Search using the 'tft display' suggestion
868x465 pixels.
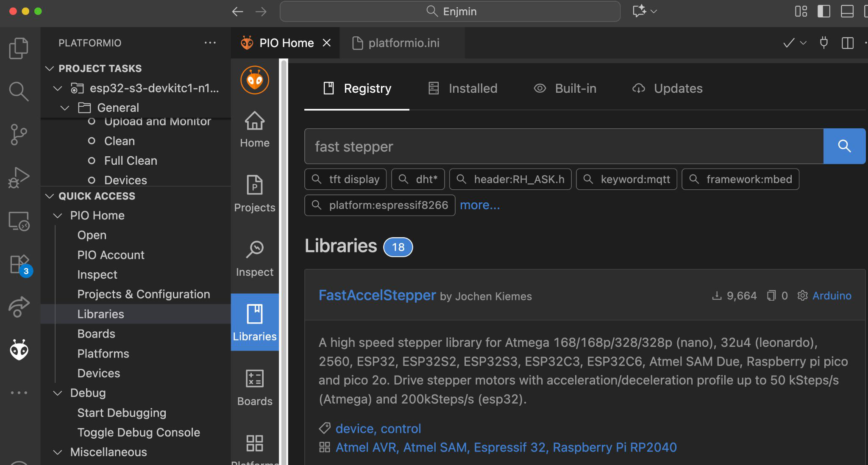[x=345, y=179]
